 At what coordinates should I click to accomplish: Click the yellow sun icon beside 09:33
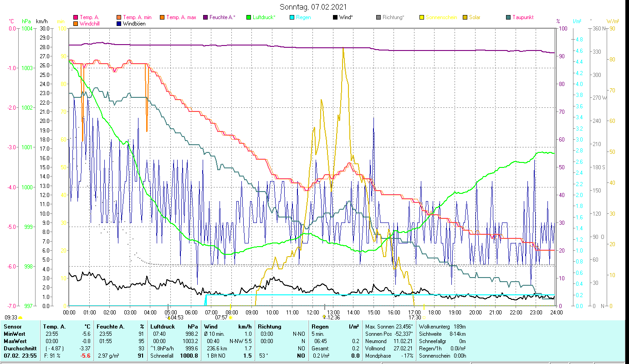click(x=20, y=318)
